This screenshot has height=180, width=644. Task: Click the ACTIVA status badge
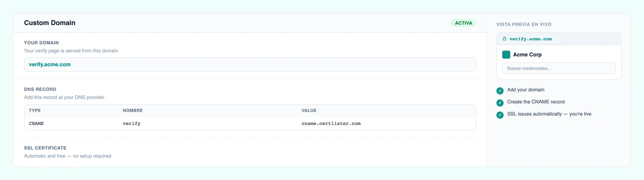pyautogui.click(x=463, y=23)
